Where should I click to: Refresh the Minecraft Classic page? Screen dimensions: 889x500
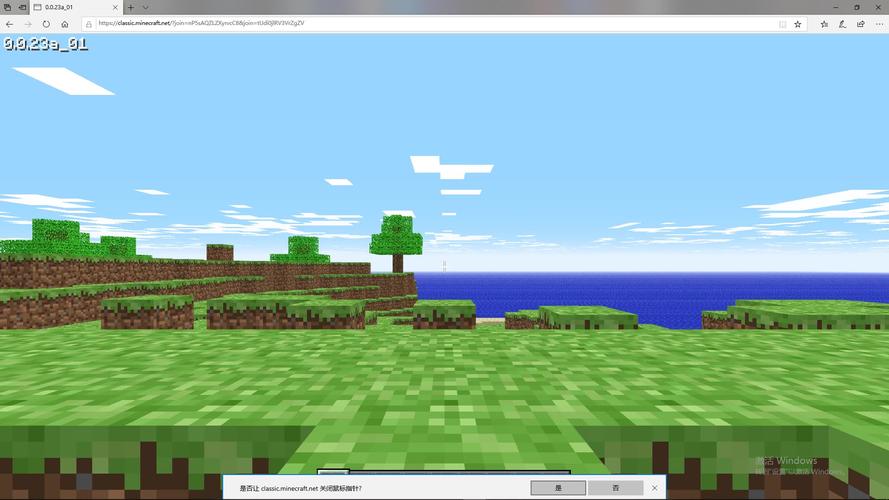click(46, 24)
